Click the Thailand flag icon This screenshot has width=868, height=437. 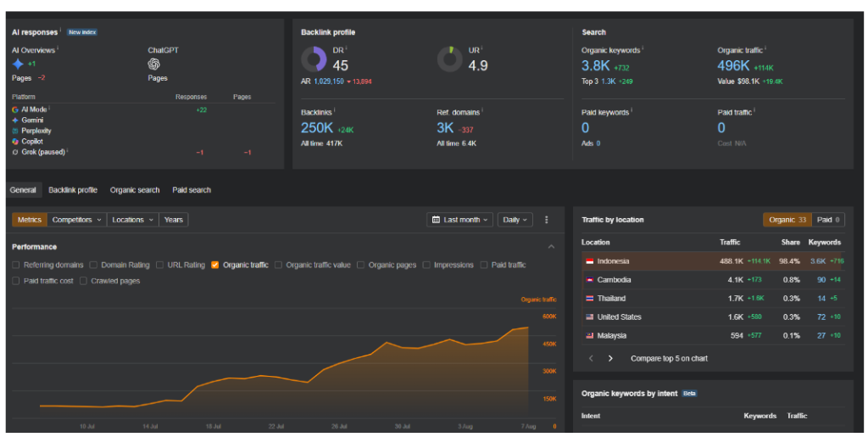coord(590,299)
